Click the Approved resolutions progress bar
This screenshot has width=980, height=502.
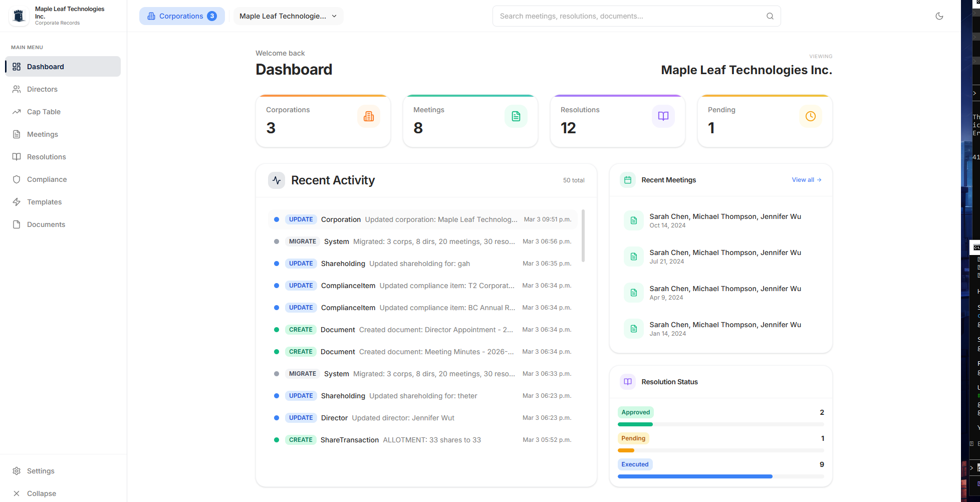click(721, 424)
